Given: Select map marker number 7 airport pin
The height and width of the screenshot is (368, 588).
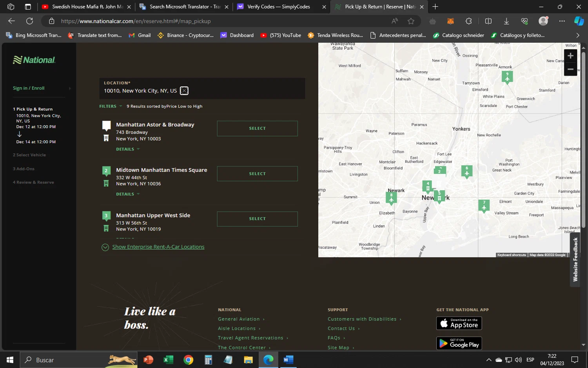Looking at the screenshot, I should (484, 205).
